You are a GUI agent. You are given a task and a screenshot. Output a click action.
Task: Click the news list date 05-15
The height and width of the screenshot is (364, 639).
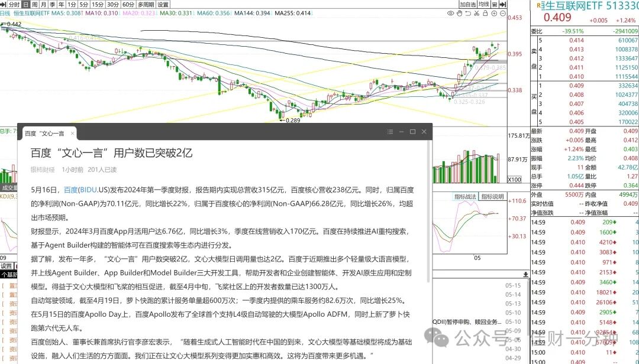pyautogui.click(x=513, y=285)
